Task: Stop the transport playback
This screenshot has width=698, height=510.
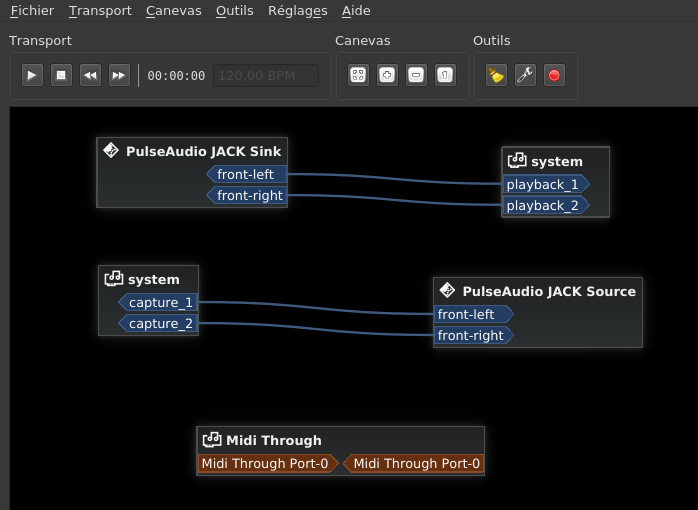Action: [x=61, y=75]
